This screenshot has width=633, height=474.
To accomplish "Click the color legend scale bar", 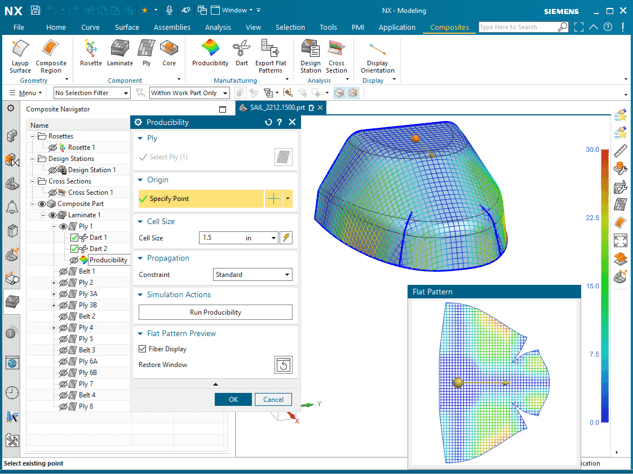I will coord(605,286).
